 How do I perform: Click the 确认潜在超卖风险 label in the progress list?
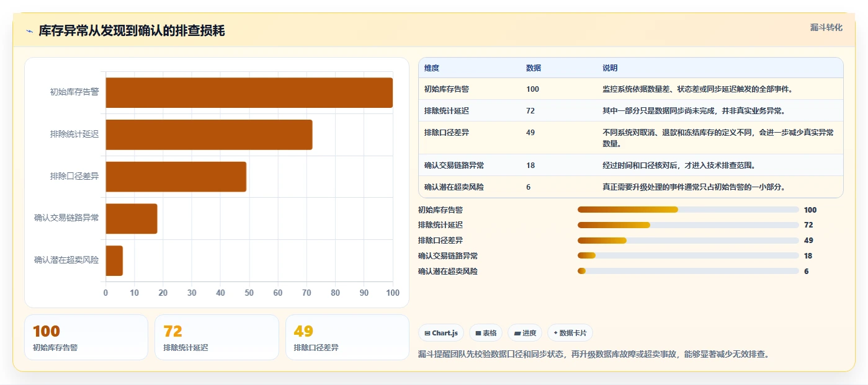point(448,271)
